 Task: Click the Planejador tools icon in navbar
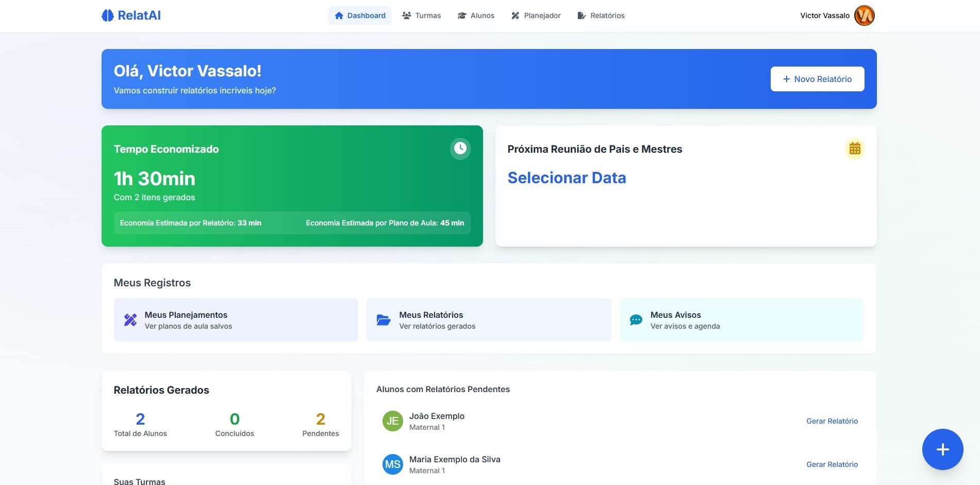click(515, 15)
